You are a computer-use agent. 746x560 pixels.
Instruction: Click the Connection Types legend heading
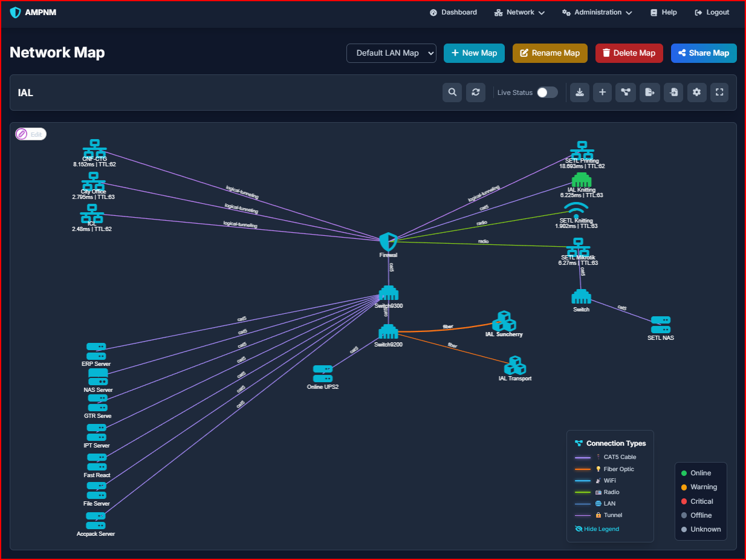pos(610,443)
